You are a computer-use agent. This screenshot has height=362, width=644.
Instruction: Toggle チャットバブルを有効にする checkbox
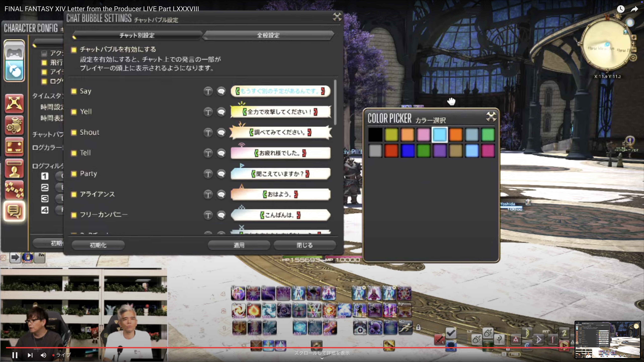coord(74,50)
